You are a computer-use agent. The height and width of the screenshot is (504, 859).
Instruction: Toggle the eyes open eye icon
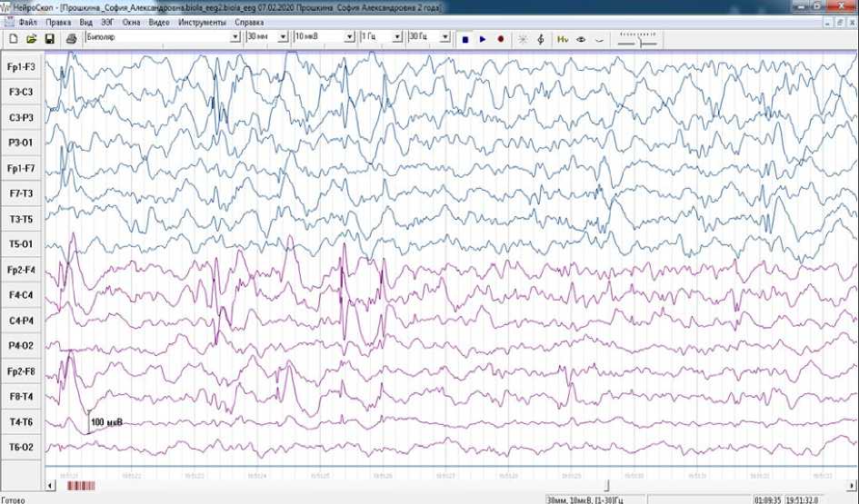coord(580,39)
